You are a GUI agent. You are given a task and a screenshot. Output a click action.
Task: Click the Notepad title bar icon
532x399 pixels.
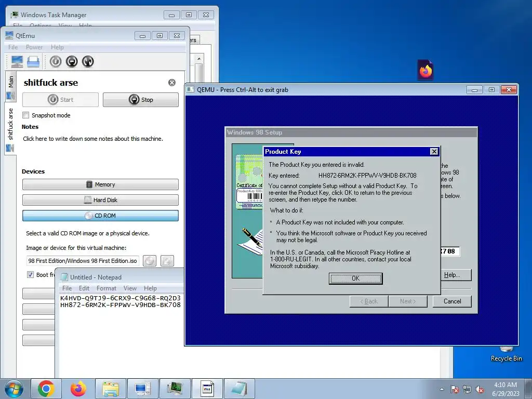pos(64,277)
